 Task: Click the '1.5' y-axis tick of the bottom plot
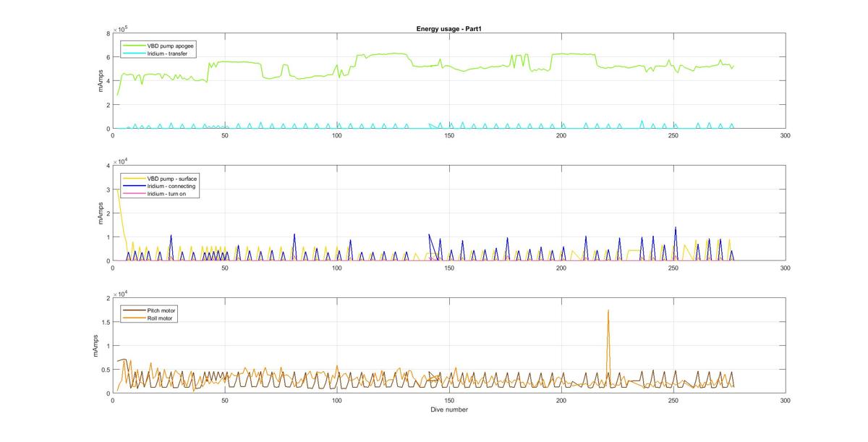click(106, 322)
